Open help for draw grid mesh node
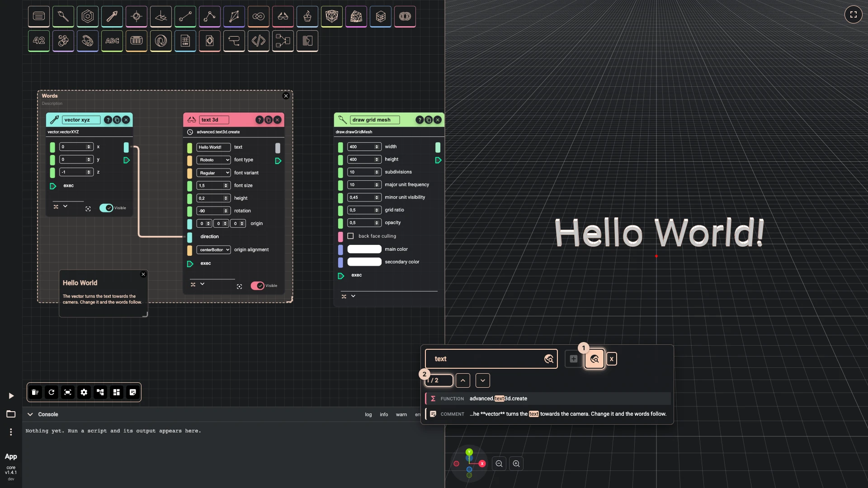This screenshot has width=868, height=488. coord(420,120)
